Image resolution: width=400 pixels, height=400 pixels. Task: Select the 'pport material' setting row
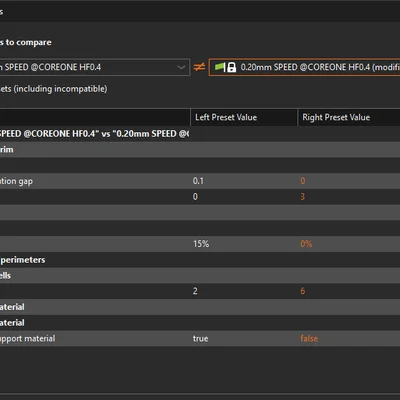click(200, 338)
